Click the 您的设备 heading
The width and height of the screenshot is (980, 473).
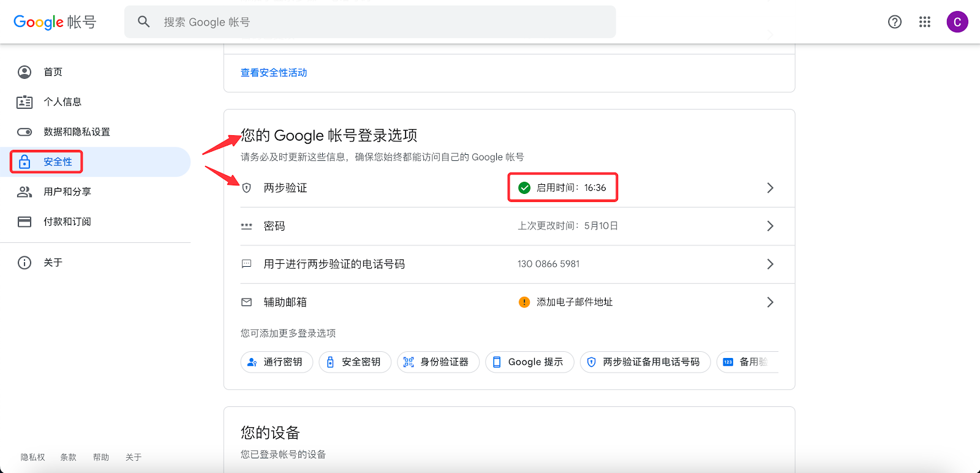coord(270,433)
